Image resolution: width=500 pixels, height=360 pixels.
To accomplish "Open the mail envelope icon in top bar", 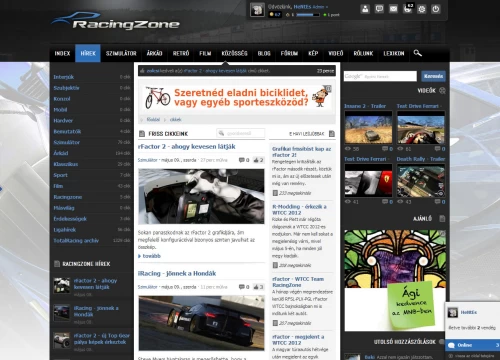I will [393, 9].
